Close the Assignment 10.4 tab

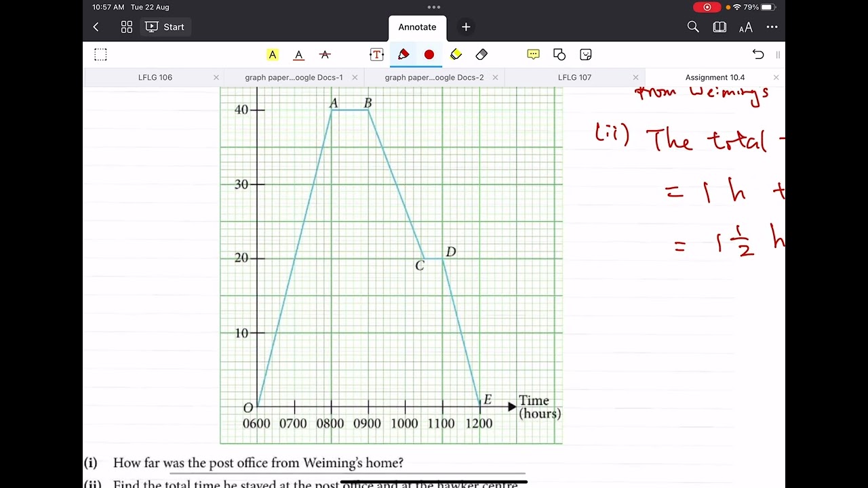(776, 77)
